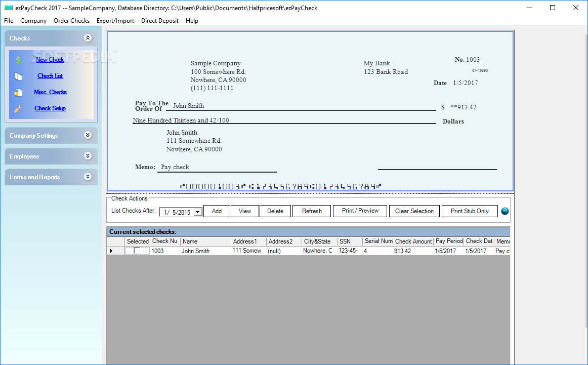Select the 111 Somew address cell
This screenshot has height=365, width=588.
(248, 251)
